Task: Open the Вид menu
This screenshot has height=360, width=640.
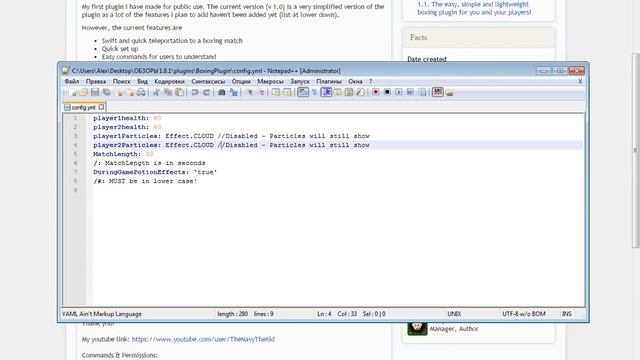Action: point(142,82)
